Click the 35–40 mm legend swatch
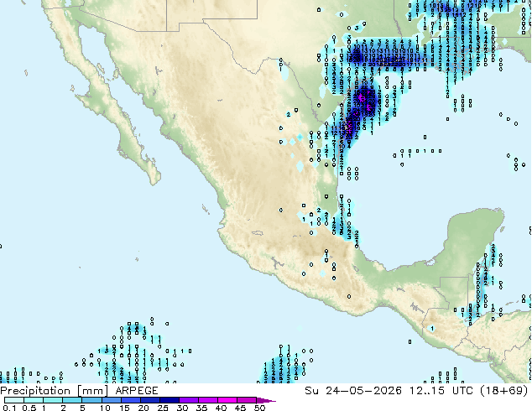 [208, 400]
